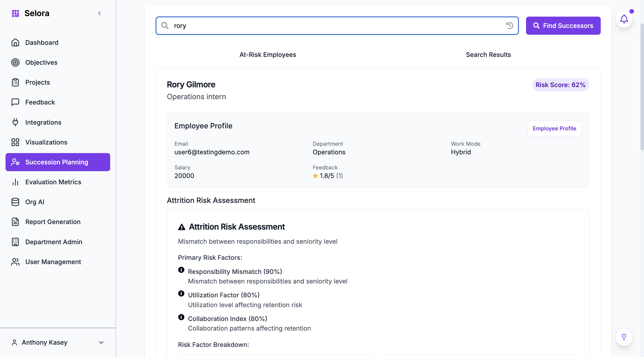The width and height of the screenshot is (644, 357).
Task: Click info icon beside Collaboration Index
Action: (181, 317)
